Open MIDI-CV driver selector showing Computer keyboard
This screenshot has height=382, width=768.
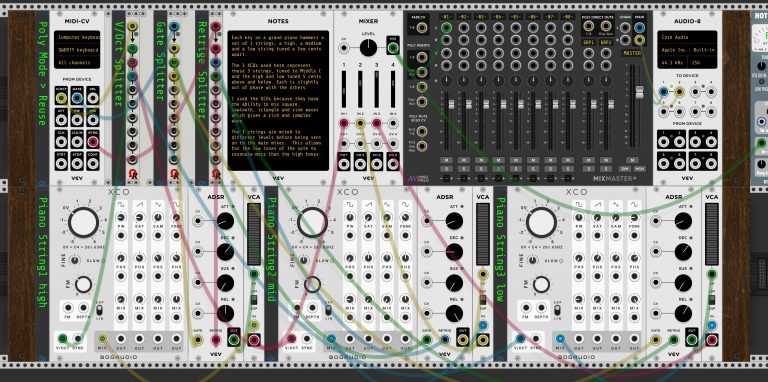[77, 37]
